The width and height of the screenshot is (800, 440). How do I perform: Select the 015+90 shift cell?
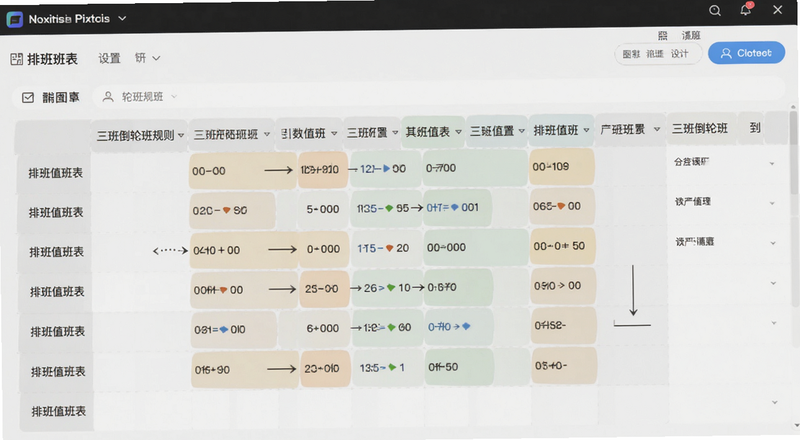coord(244,370)
